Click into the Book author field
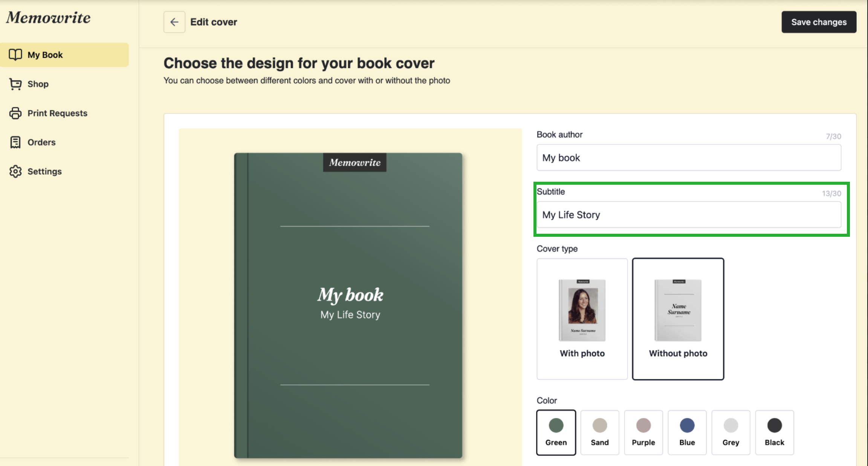 point(689,158)
